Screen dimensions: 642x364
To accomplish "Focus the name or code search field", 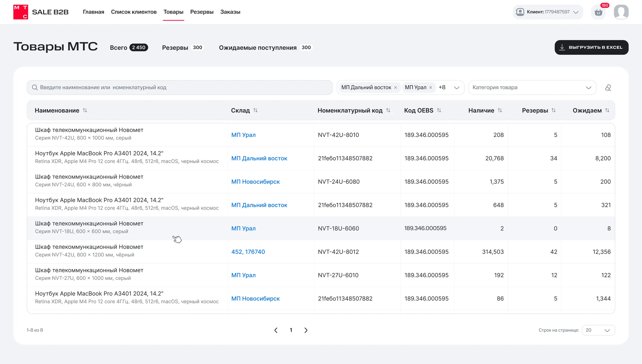I will (179, 87).
